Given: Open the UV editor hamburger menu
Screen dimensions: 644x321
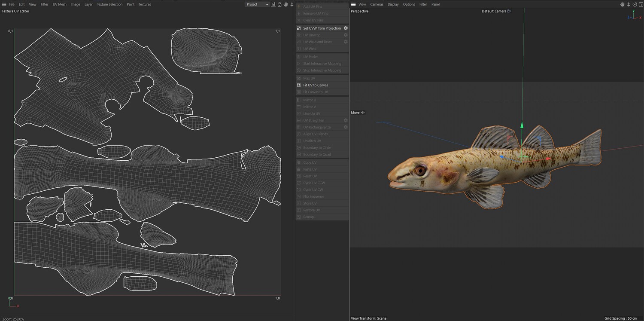Looking at the screenshot, I should tap(4, 4).
